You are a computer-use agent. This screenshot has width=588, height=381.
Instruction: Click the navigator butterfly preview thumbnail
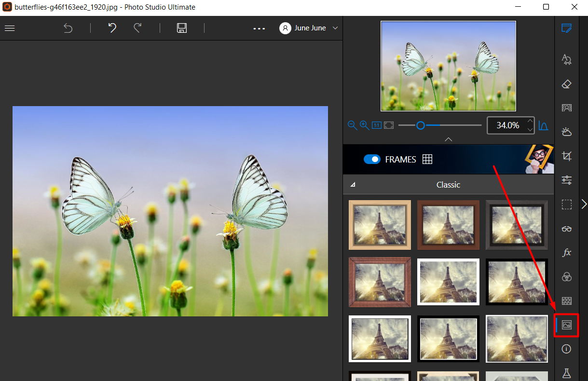point(448,66)
